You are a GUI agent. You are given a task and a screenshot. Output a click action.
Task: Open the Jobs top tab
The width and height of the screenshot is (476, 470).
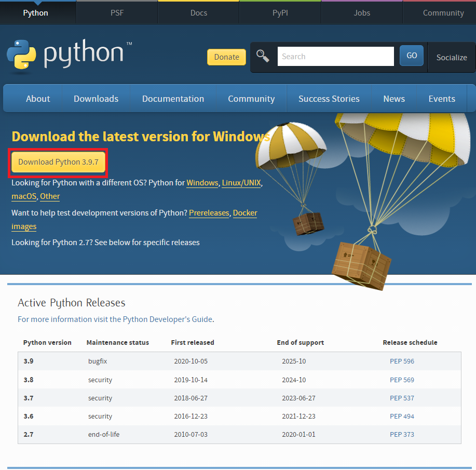click(362, 13)
